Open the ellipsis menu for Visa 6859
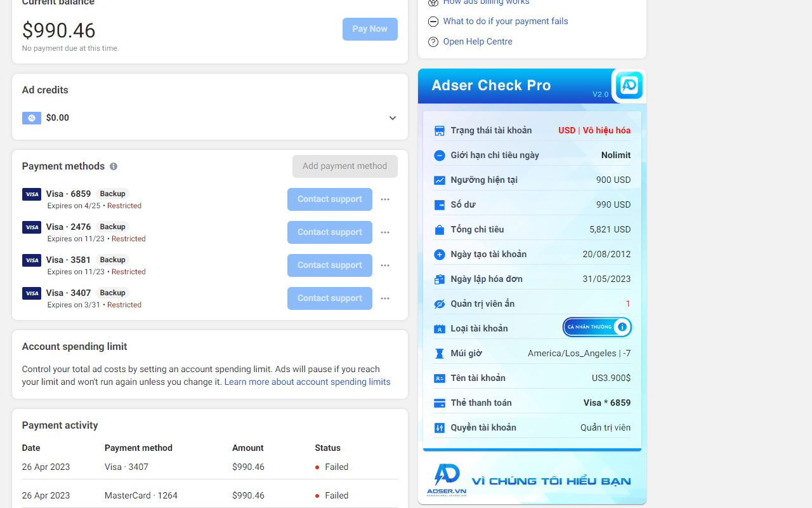The height and width of the screenshot is (508, 812). [x=385, y=199]
